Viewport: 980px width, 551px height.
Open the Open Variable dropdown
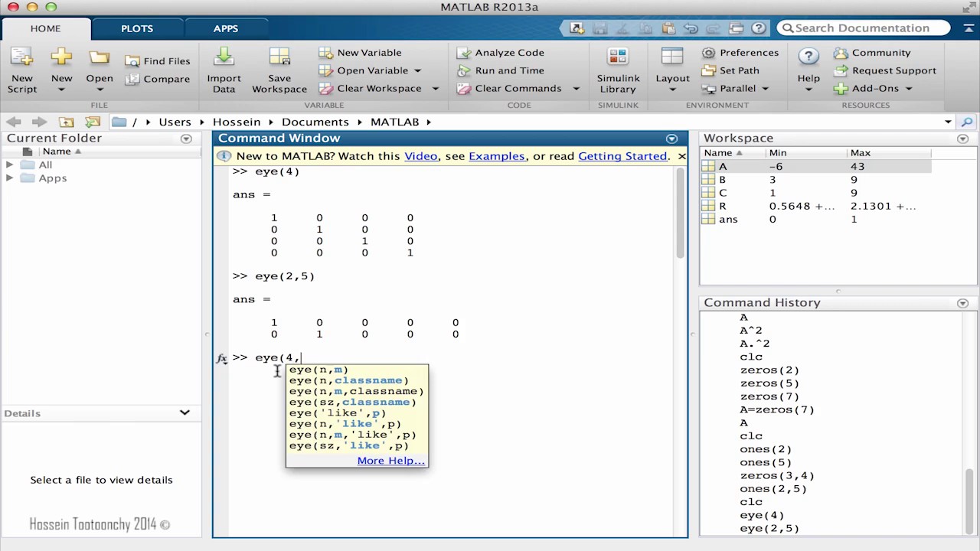(x=418, y=70)
